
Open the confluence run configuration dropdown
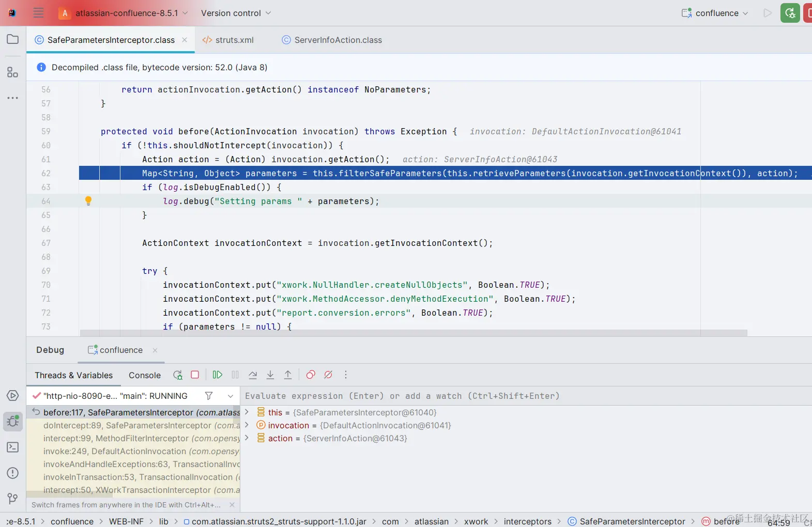pyautogui.click(x=715, y=13)
